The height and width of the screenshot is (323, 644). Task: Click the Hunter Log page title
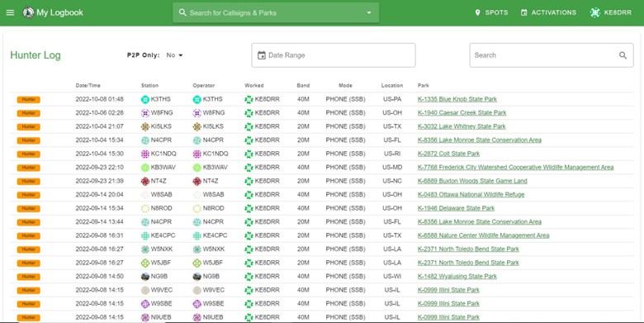36,55
